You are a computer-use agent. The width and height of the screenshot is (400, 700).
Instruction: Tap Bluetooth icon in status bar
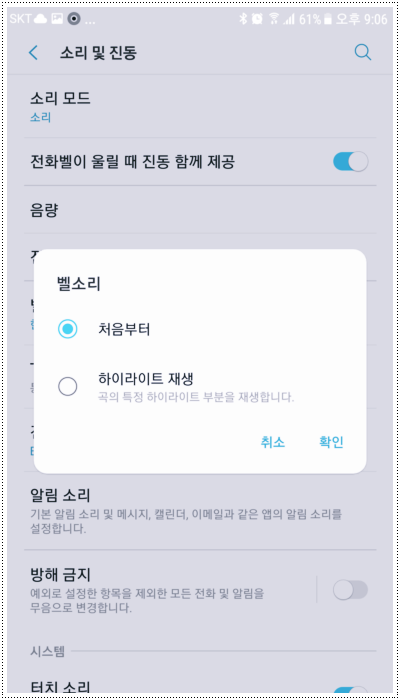[x=243, y=19]
